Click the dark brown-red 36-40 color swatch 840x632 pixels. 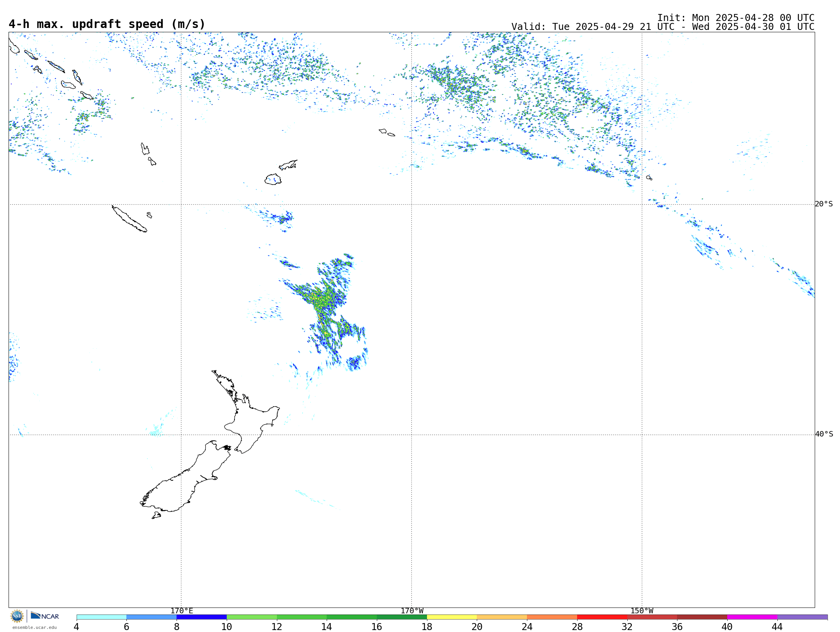(x=702, y=617)
